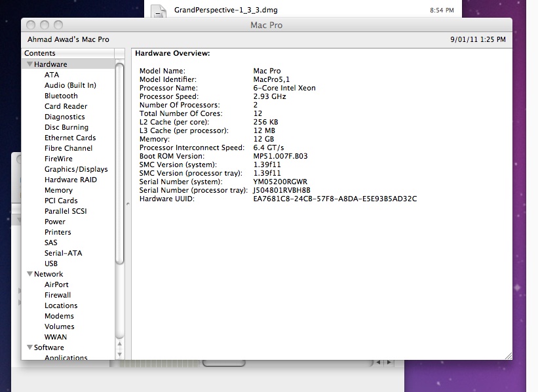The height and width of the screenshot is (392, 538).
Task: Show Power information
Action: pos(55,222)
